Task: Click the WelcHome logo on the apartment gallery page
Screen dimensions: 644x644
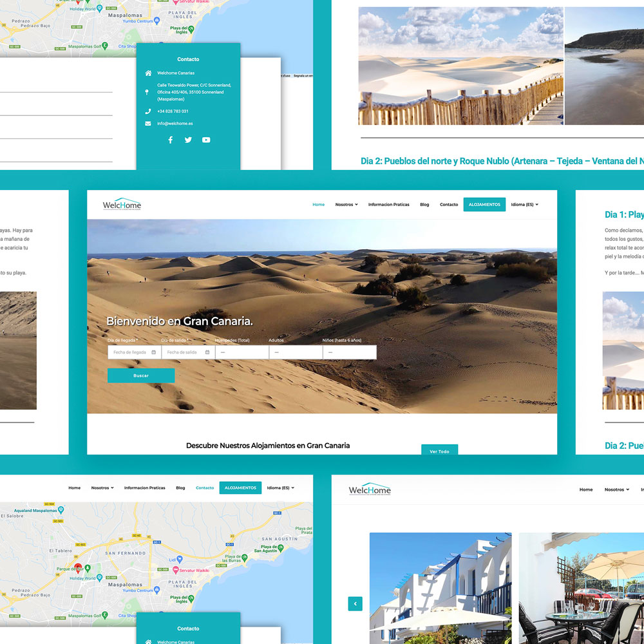Action: coord(370,489)
